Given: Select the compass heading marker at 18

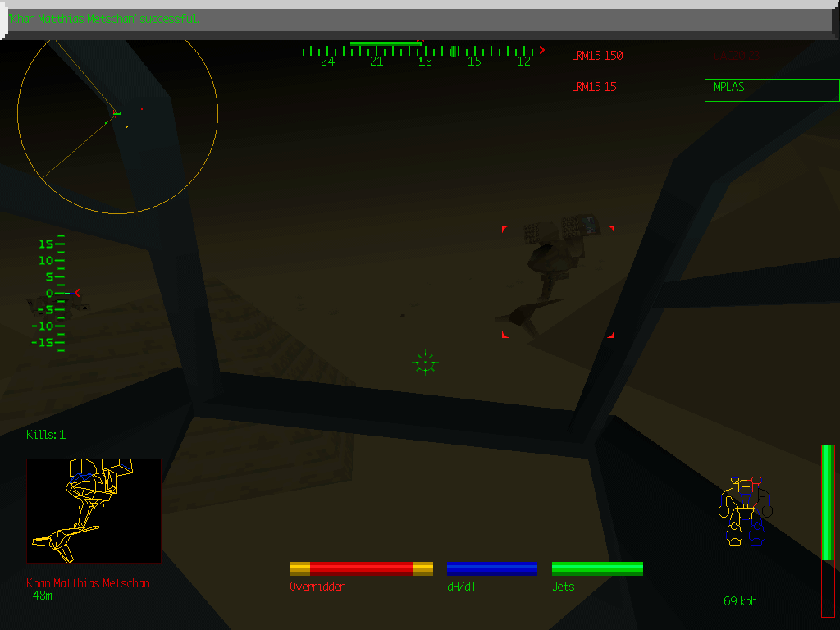Looking at the screenshot, I should [425, 61].
